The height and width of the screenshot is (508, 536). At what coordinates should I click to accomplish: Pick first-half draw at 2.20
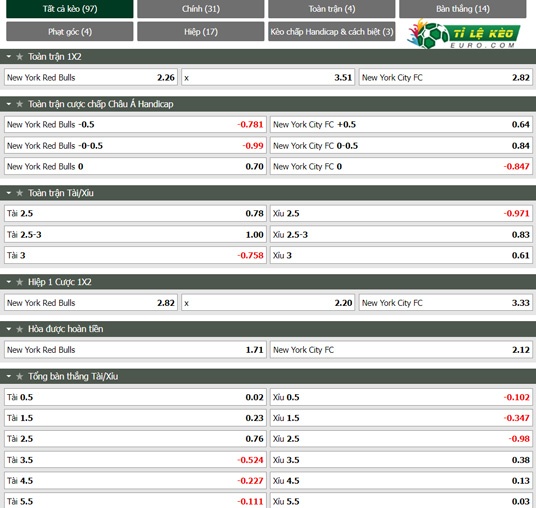point(268,303)
